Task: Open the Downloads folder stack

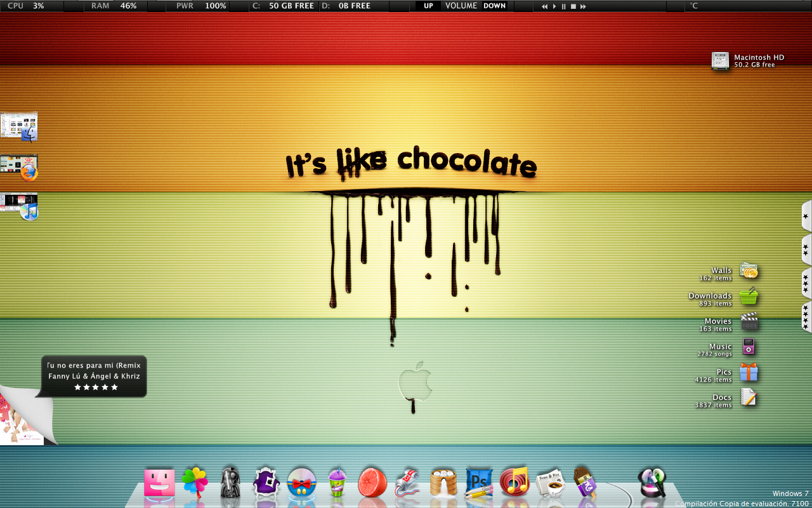Action: click(749, 297)
